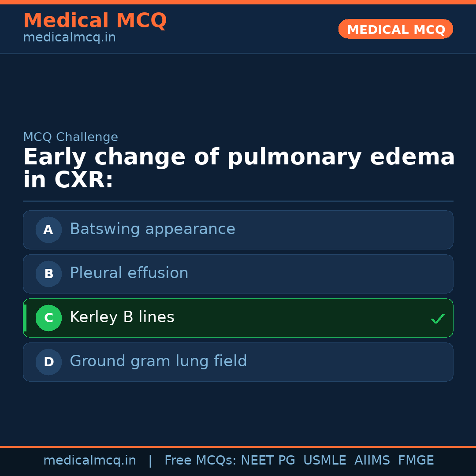The height and width of the screenshot is (476, 476).
Task: Pick the Kerley B lines answer text
Action: point(122,317)
